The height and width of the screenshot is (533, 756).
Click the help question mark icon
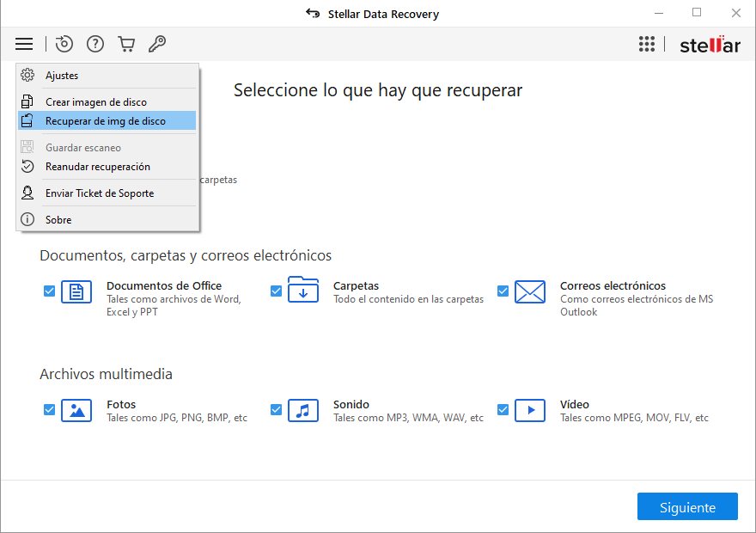(x=95, y=44)
